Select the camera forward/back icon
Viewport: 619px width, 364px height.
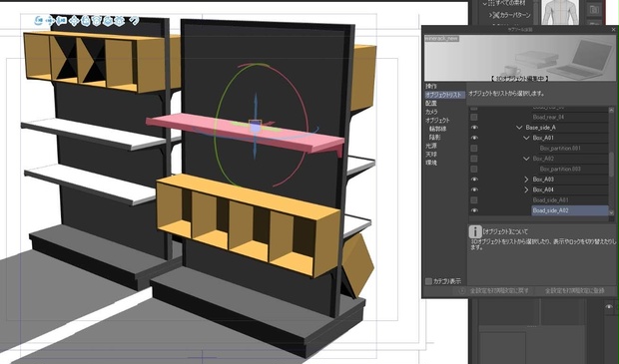coord(61,20)
